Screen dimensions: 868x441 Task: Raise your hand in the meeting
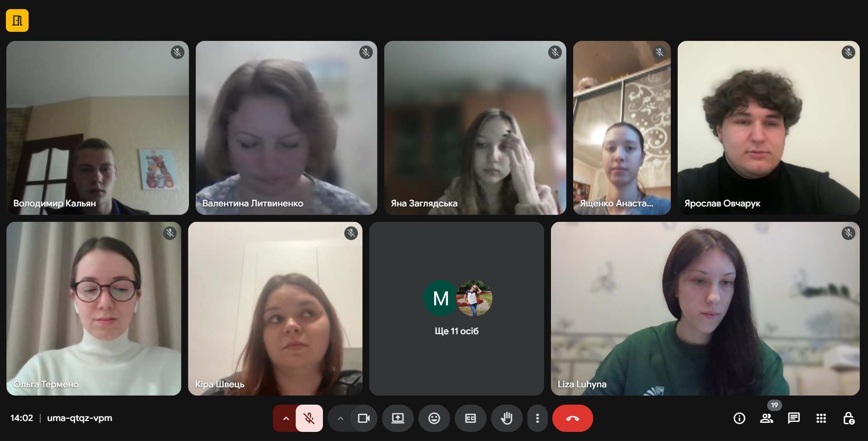coord(507,418)
